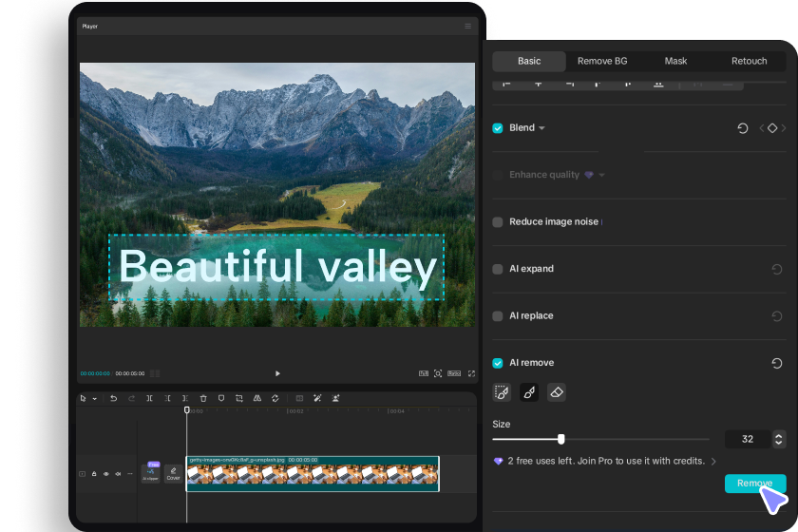
Task: Select the paint brush tool under AI remove
Action: 529,392
